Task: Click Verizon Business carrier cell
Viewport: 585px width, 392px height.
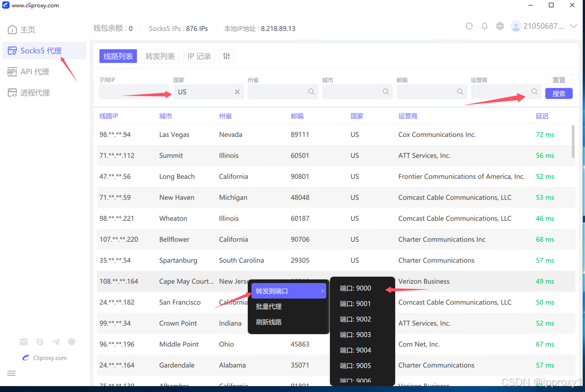Action: (424, 281)
